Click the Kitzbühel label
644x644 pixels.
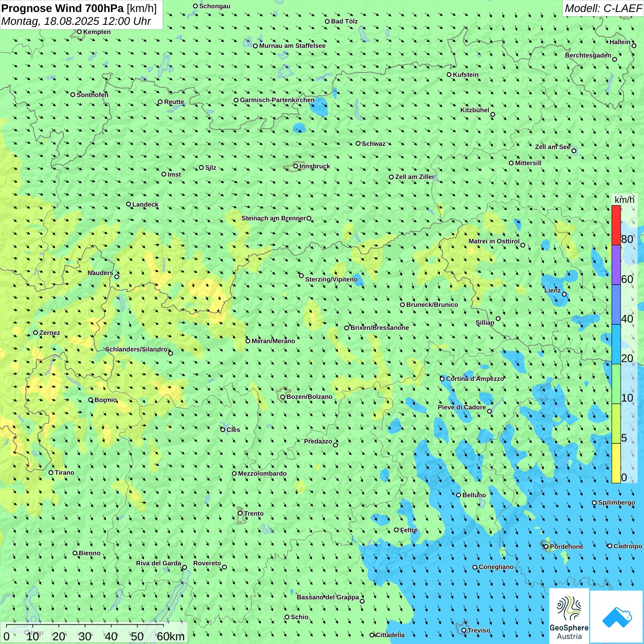coord(475,110)
